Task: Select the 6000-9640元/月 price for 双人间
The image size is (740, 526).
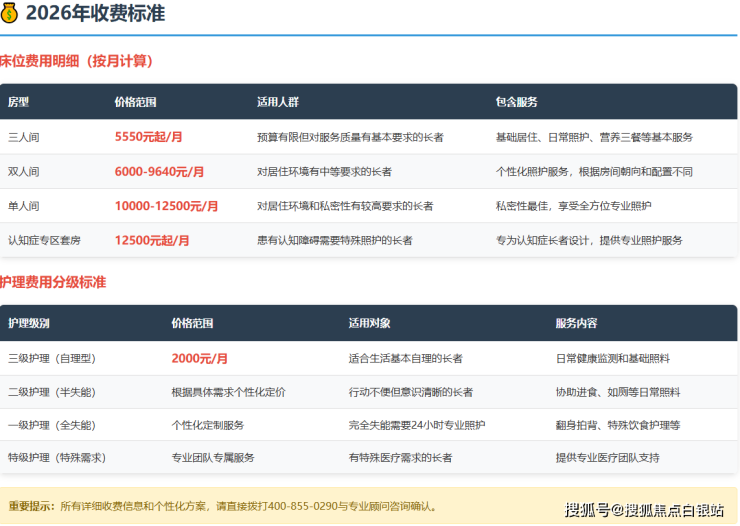Action: point(160,172)
